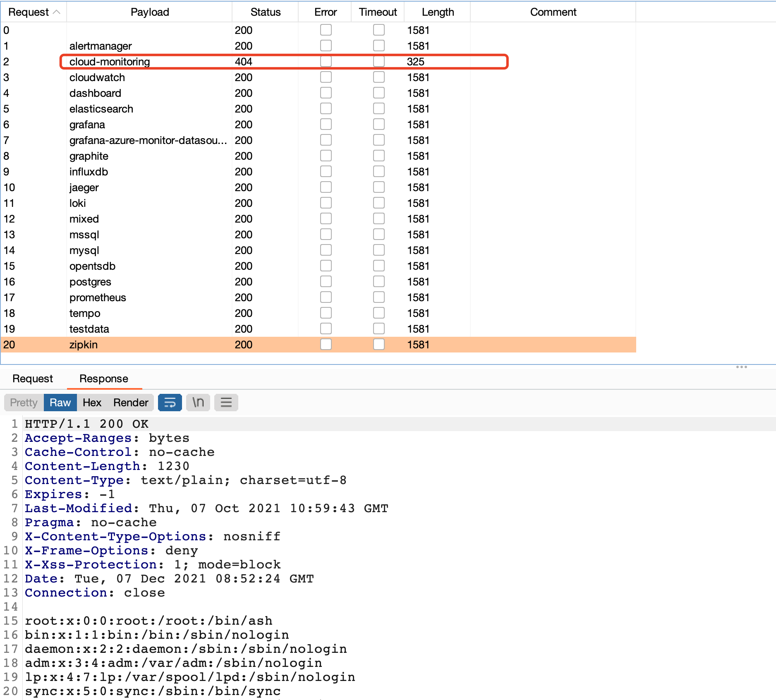This screenshot has height=700, width=776.
Task: Select the Pretty view tab
Action: point(24,403)
